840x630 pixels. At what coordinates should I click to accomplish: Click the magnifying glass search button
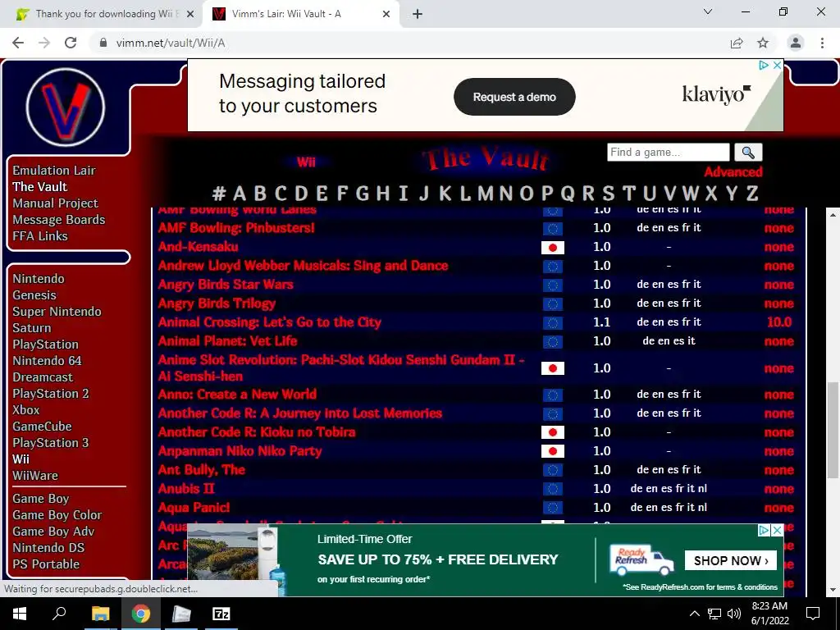pyautogui.click(x=748, y=153)
